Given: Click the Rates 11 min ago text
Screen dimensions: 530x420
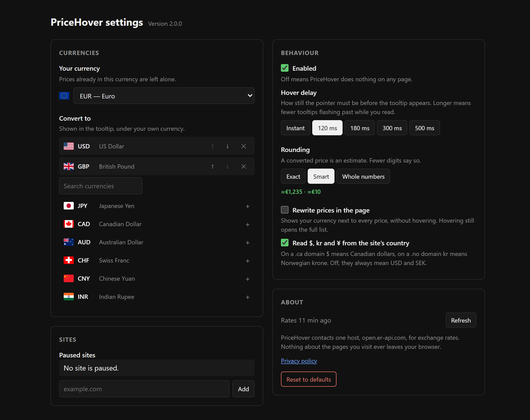Looking at the screenshot, I should coord(306,320).
